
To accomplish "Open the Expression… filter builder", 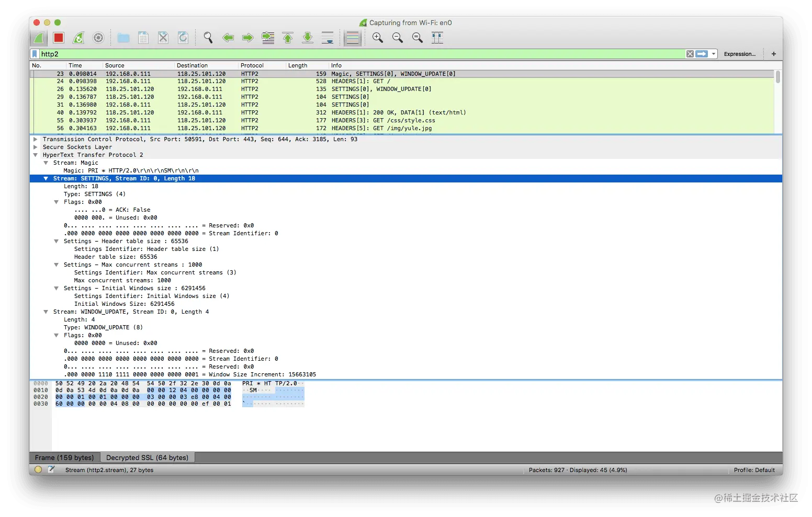I will click(x=739, y=54).
